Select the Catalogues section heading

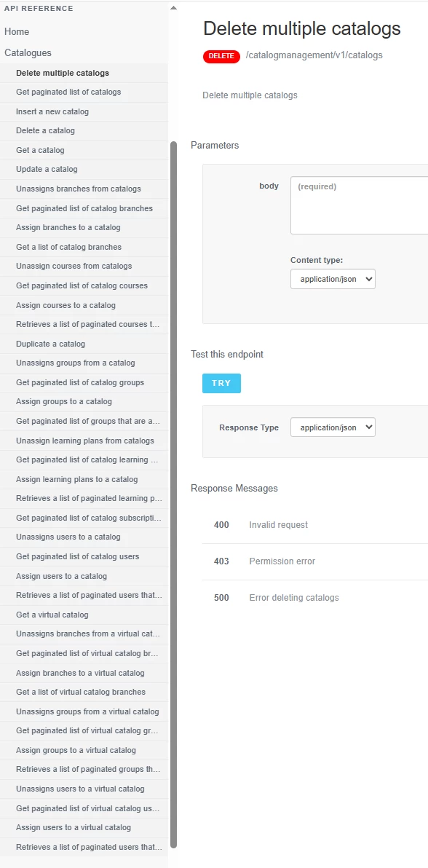pos(28,53)
